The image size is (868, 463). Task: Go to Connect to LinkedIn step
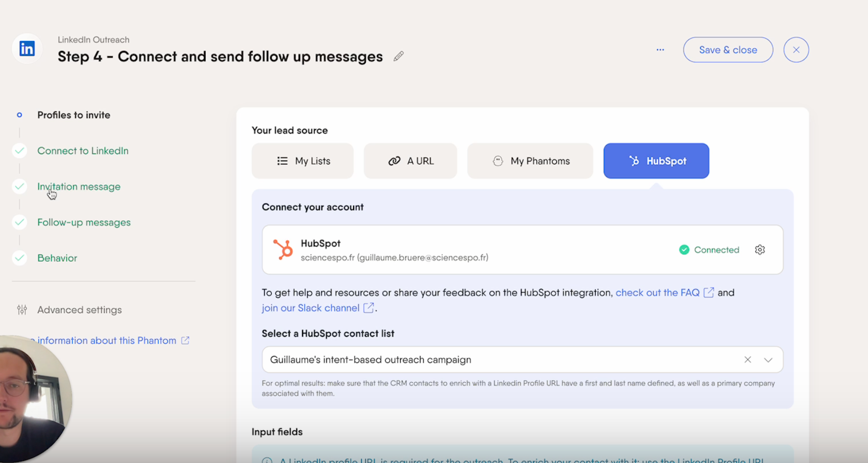(x=83, y=151)
